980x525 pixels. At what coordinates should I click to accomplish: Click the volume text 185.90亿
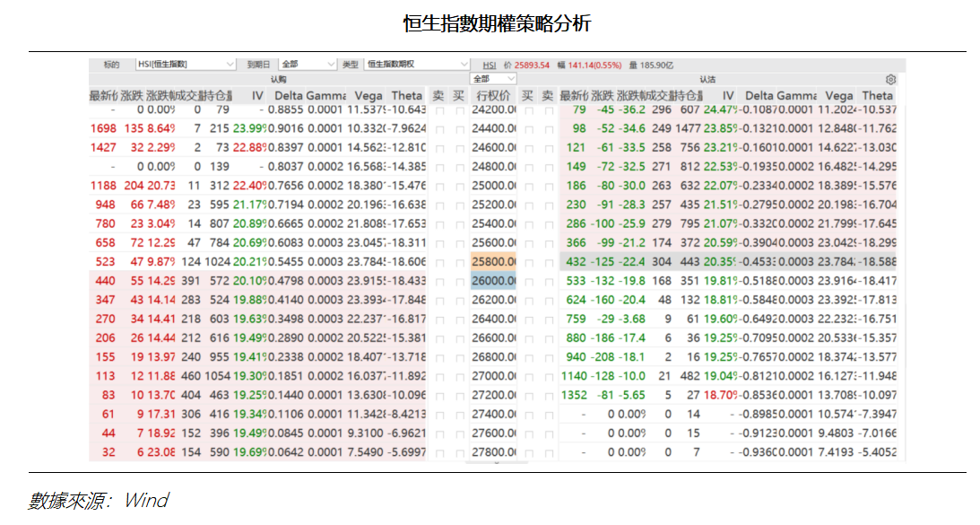pyautogui.click(x=657, y=66)
